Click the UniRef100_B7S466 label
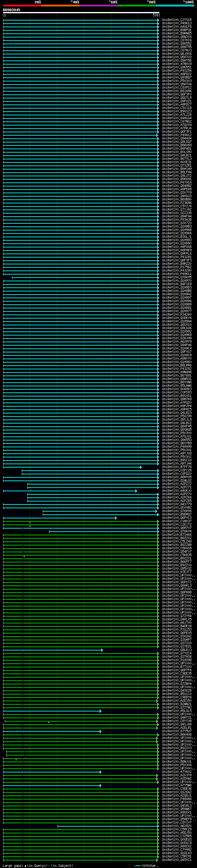 (177, 535)
